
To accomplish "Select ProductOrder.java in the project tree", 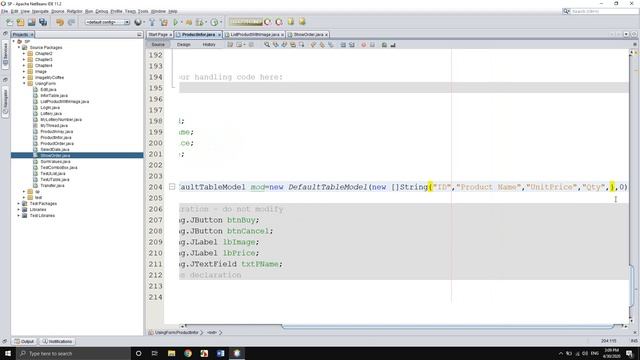I will pyautogui.click(x=57, y=143).
